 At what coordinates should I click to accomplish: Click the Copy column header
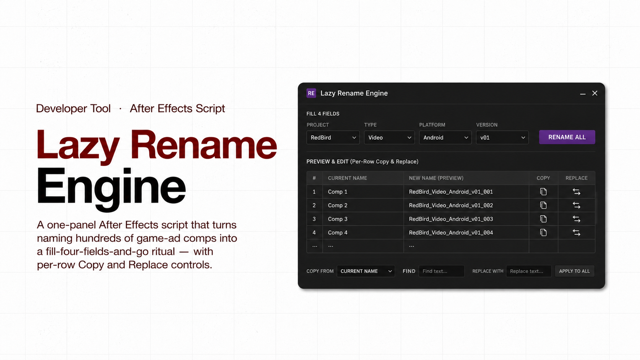[x=543, y=178]
